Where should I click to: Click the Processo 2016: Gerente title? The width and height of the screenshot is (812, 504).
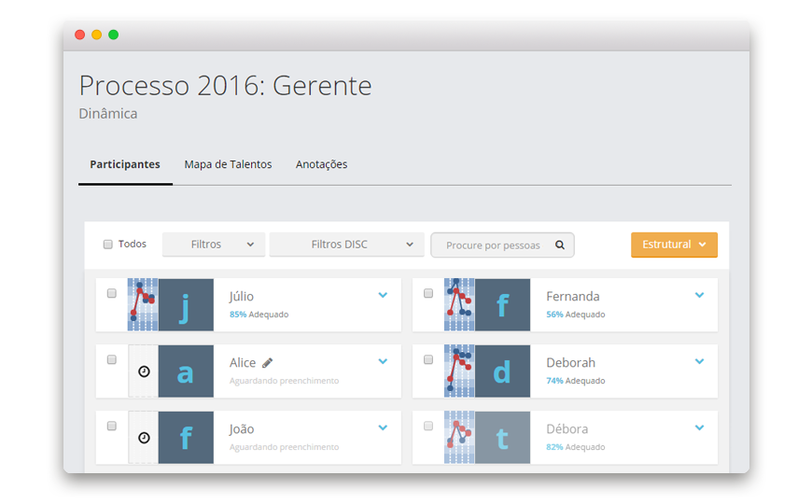pyautogui.click(x=225, y=86)
